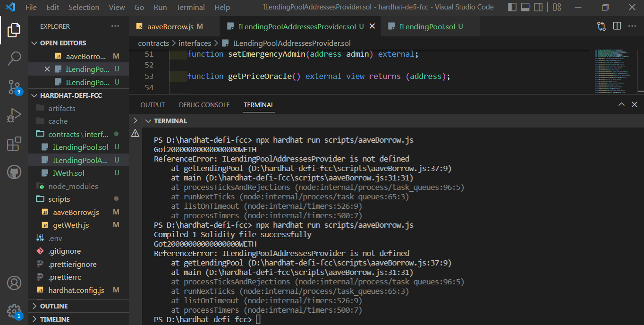Image resolution: width=644 pixels, height=325 pixels.
Task: Click contracts in the breadcrumb path
Action: pyautogui.click(x=153, y=43)
